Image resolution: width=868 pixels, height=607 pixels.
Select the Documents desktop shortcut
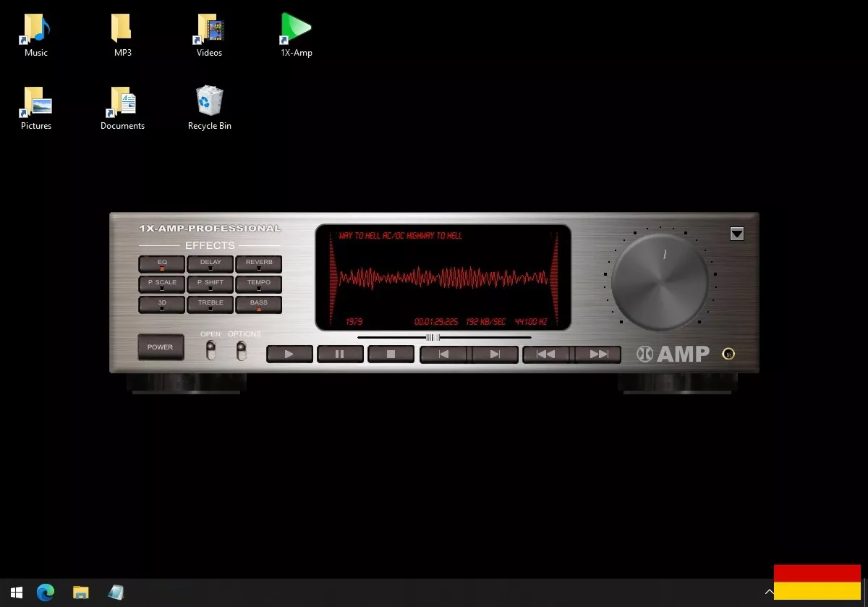(x=123, y=109)
